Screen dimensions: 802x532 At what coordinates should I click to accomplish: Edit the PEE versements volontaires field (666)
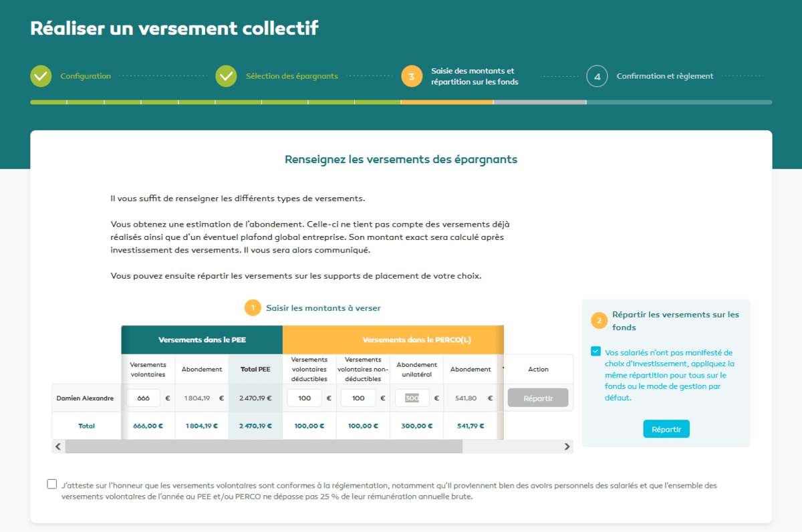(x=143, y=398)
